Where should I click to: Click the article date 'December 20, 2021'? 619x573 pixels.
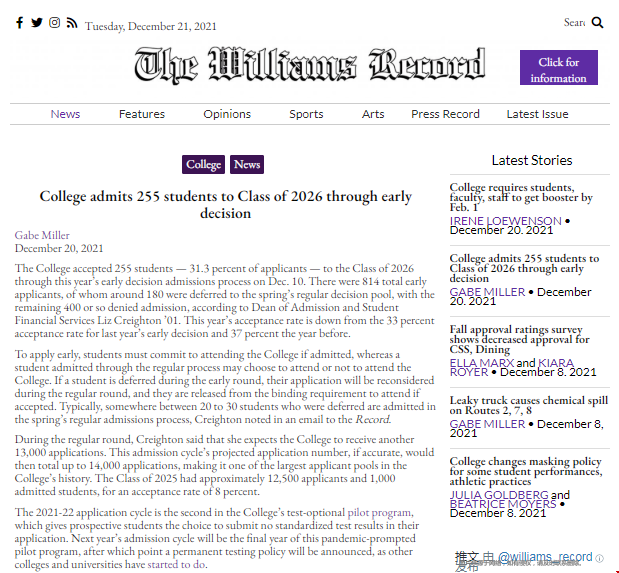coord(59,248)
